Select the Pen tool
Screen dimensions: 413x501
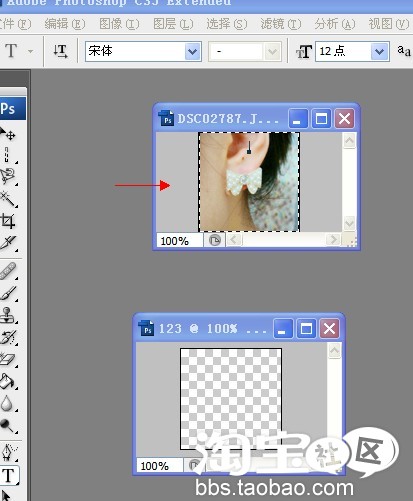pyautogui.click(x=9, y=453)
